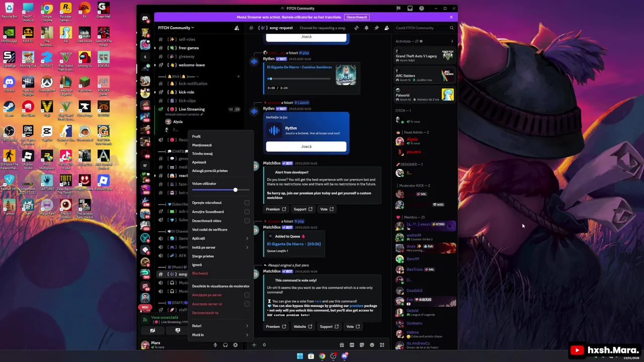
Task: Expand the Roluri submenu
Action: tap(220, 326)
